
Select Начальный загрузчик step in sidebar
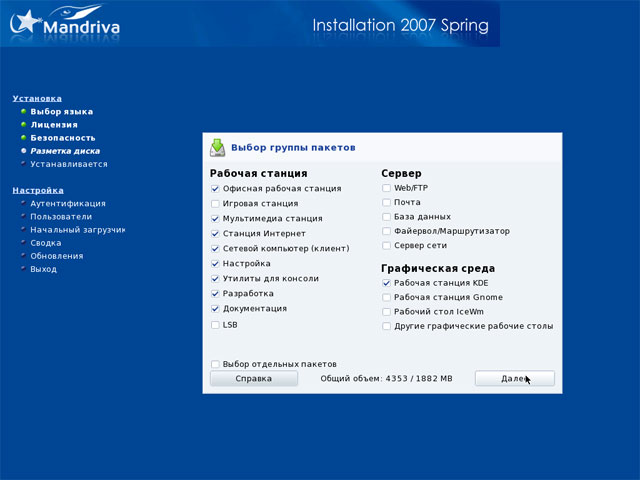point(78,230)
